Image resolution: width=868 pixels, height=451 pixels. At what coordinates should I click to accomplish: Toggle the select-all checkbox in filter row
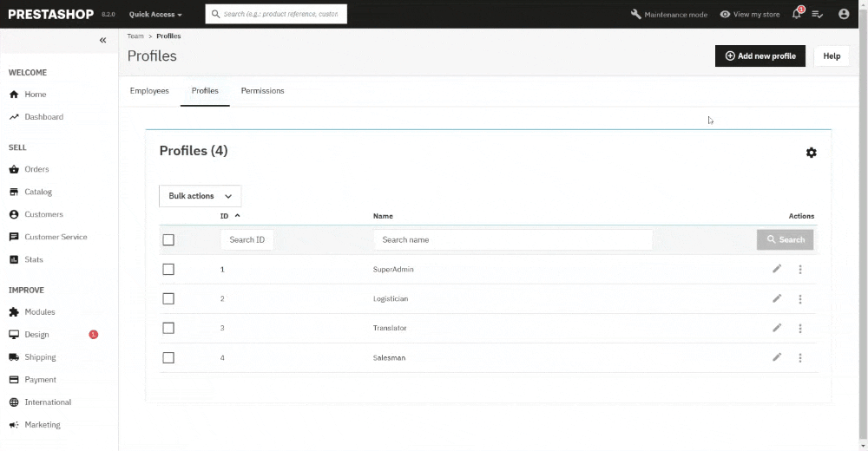pos(168,239)
